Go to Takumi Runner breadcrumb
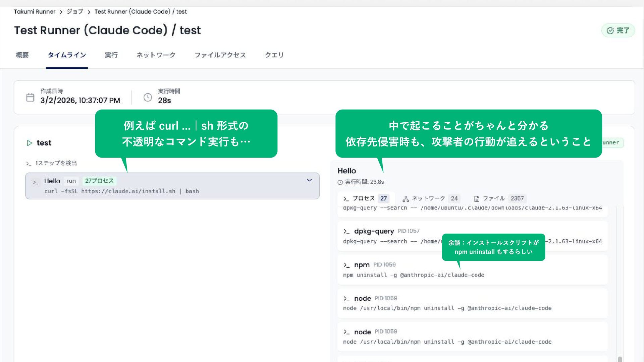The width and height of the screenshot is (644, 362). pyautogui.click(x=35, y=12)
